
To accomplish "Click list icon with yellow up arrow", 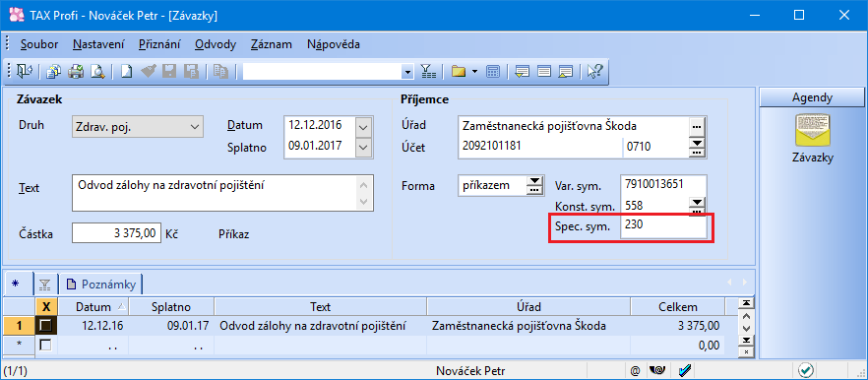I will [566, 72].
